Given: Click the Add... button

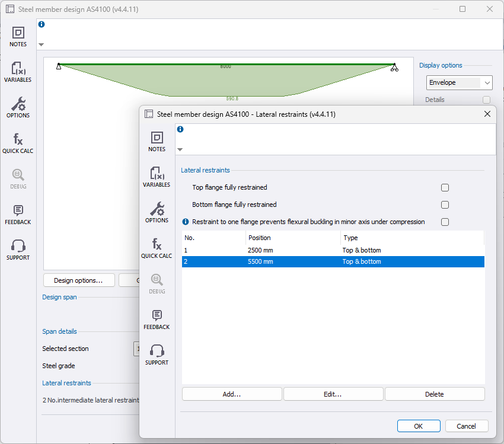Looking at the screenshot, I should (x=232, y=394).
